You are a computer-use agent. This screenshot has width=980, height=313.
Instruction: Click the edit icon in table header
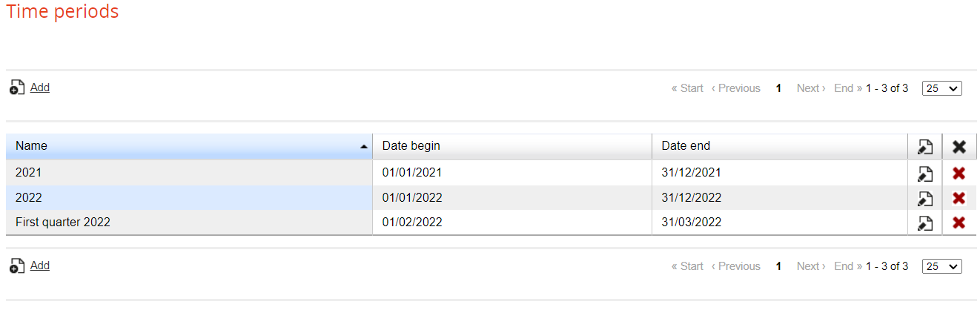(x=924, y=147)
